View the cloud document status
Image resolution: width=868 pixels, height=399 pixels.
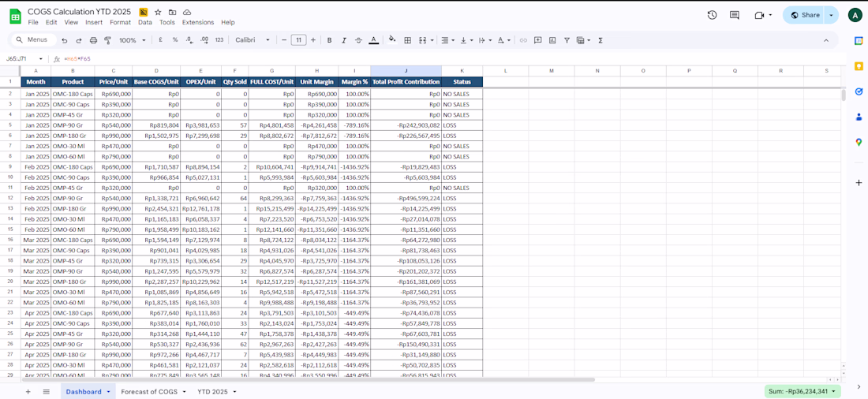186,12
